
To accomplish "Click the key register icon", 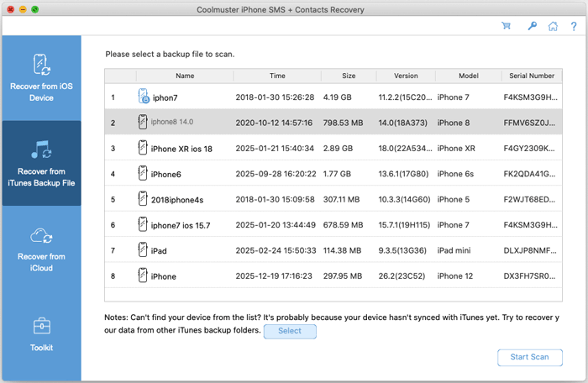I will pos(532,26).
